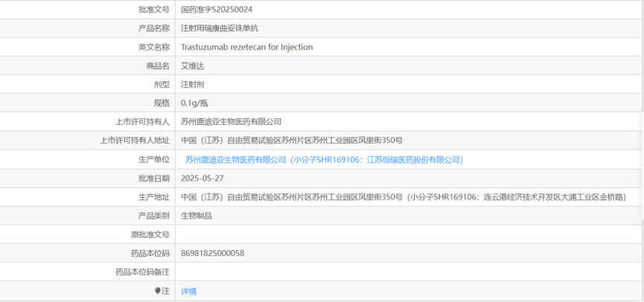Click the 上市许可持有人 label
644x302 pixels.
(142, 121)
